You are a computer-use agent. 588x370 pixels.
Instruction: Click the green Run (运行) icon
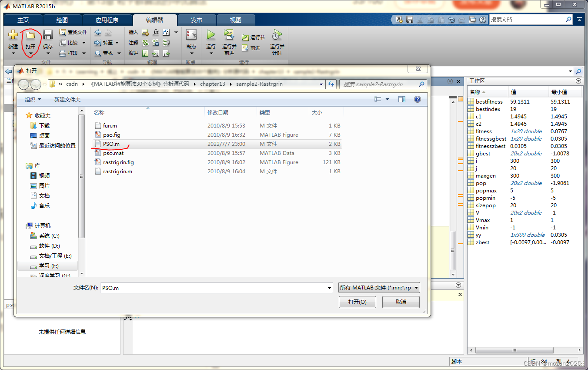click(x=211, y=35)
